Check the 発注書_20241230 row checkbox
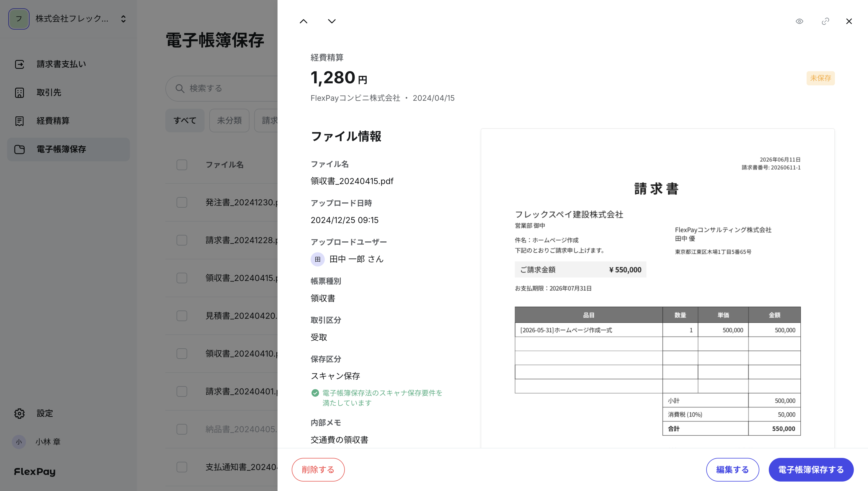The width and height of the screenshot is (868, 491). coord(182,202)
